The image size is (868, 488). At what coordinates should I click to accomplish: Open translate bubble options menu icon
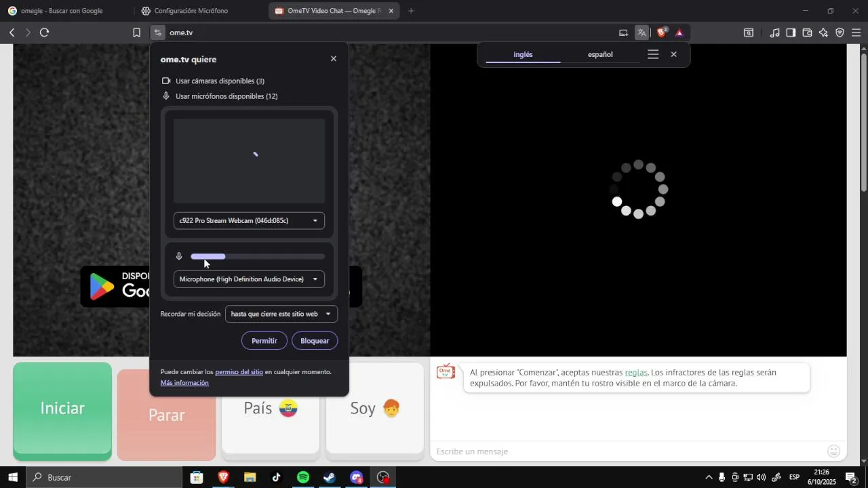click(x=653, y=54)
